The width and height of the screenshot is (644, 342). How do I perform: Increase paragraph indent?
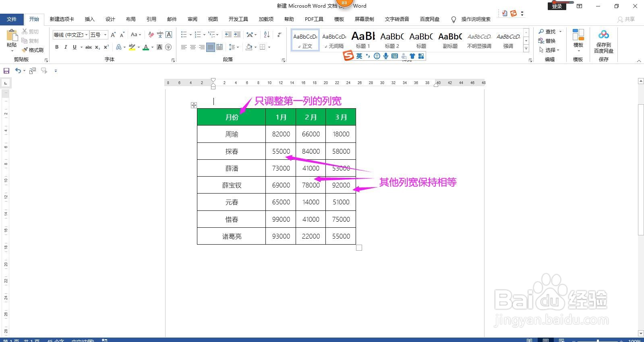pos(237,35)
